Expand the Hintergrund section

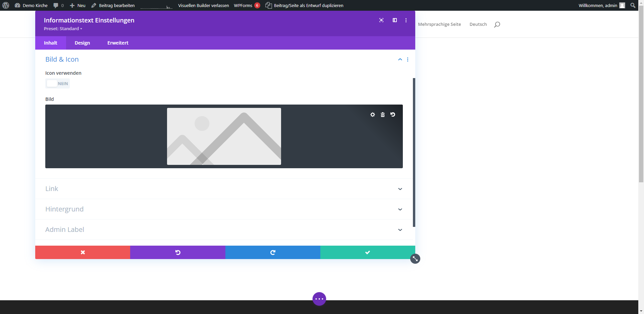400,209
